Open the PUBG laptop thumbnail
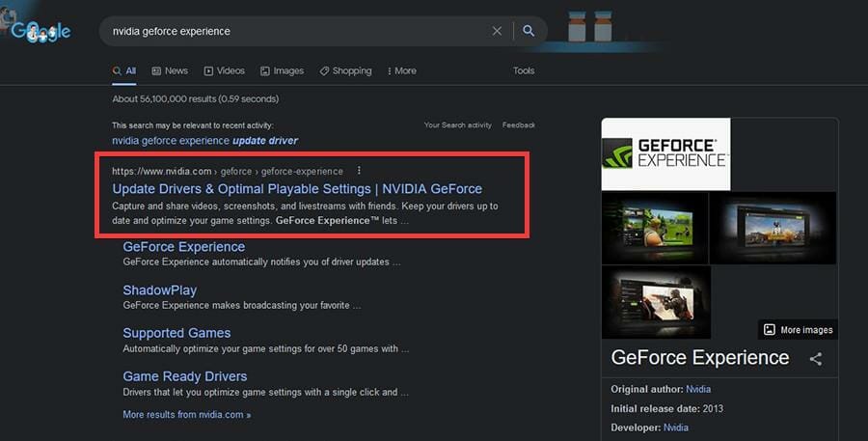 tap(773, 228)
